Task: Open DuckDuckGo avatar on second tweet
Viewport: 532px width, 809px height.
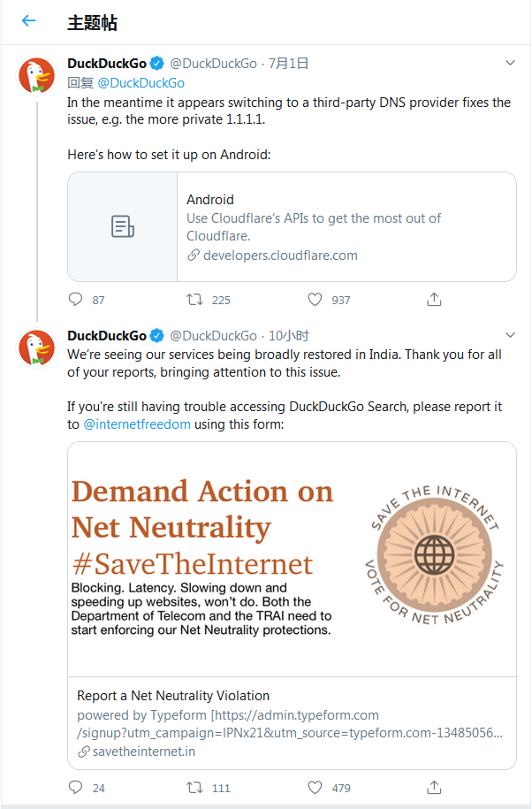Action: click(x=37, y=348)
